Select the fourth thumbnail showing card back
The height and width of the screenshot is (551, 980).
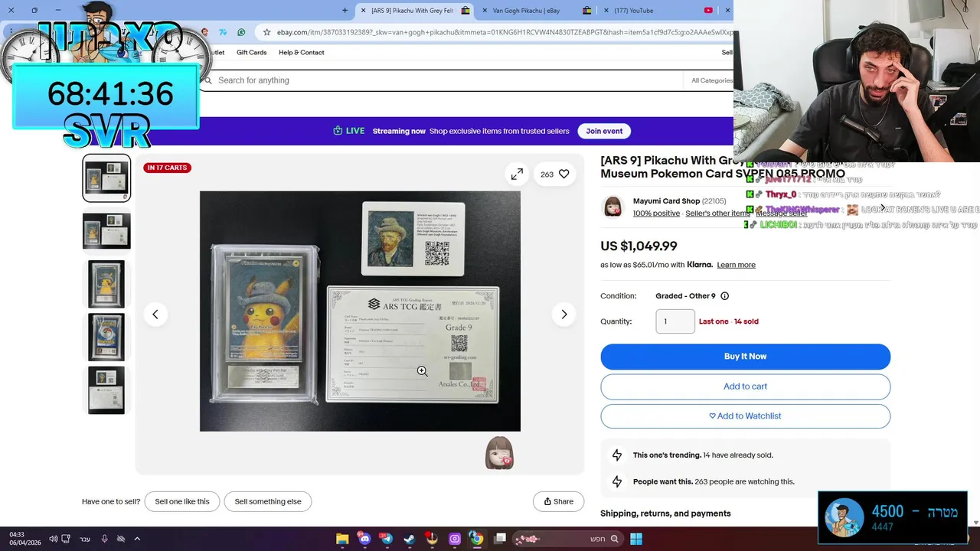point(106,337)
